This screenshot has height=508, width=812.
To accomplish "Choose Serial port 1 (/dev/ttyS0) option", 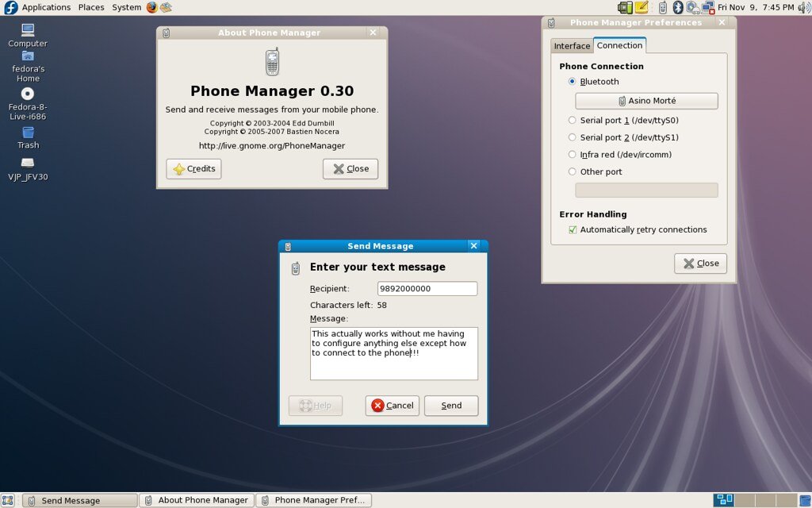I will (573, 121).
